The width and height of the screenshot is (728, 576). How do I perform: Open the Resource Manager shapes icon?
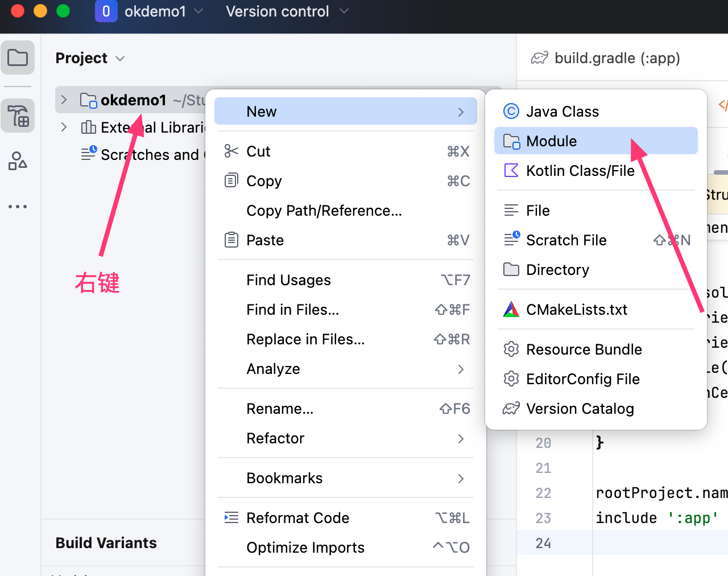coord(18,161)
